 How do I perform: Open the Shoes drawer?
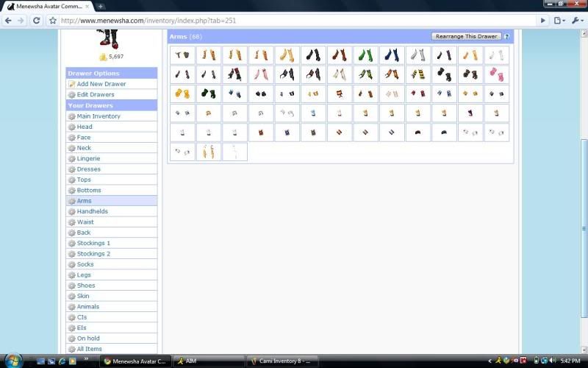pyautogui.click(x=86, y=286)
